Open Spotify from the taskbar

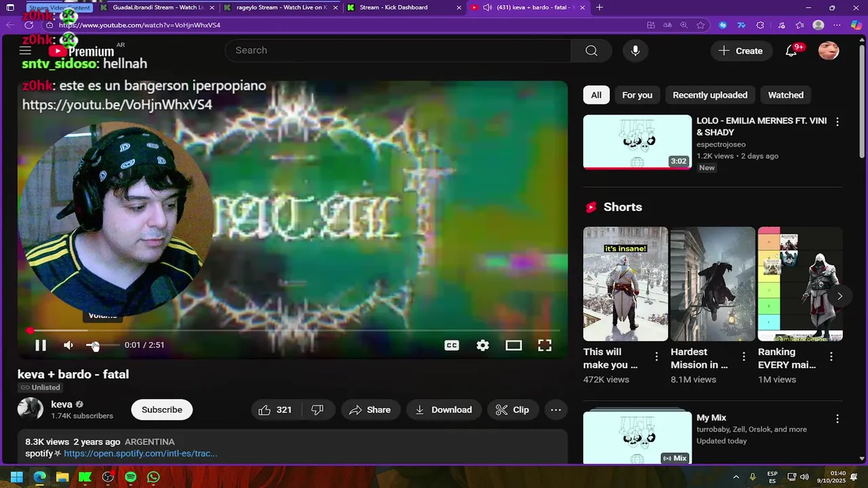pyautogui.click(x=131, y=477)
